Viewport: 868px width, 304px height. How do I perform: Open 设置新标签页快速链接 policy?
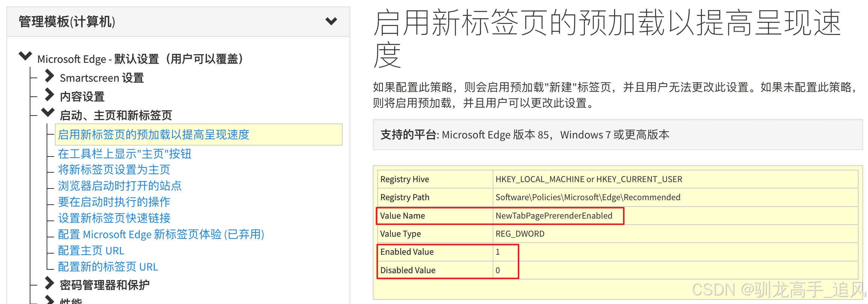(x=114, y=218)
